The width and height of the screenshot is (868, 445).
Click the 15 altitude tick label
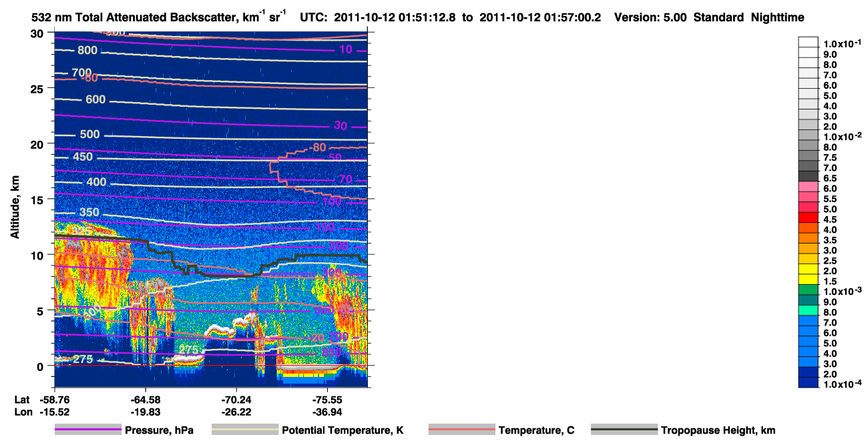click(38, 199)
